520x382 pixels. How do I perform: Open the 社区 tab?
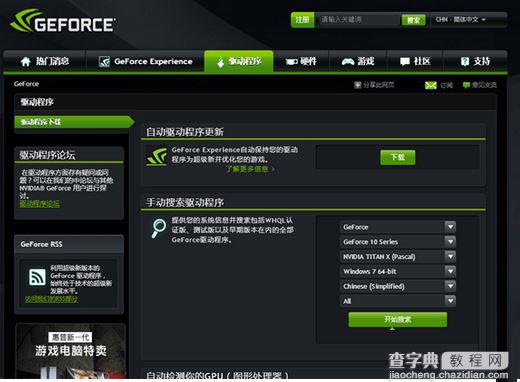pos(415,62)
